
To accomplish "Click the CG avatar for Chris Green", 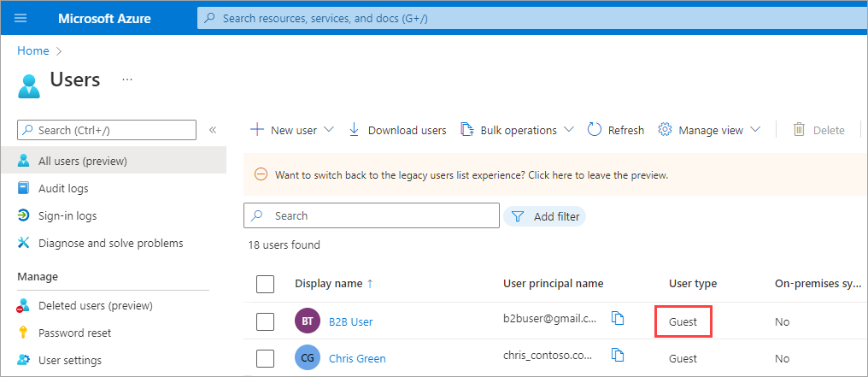I will [x=308, y=358].
